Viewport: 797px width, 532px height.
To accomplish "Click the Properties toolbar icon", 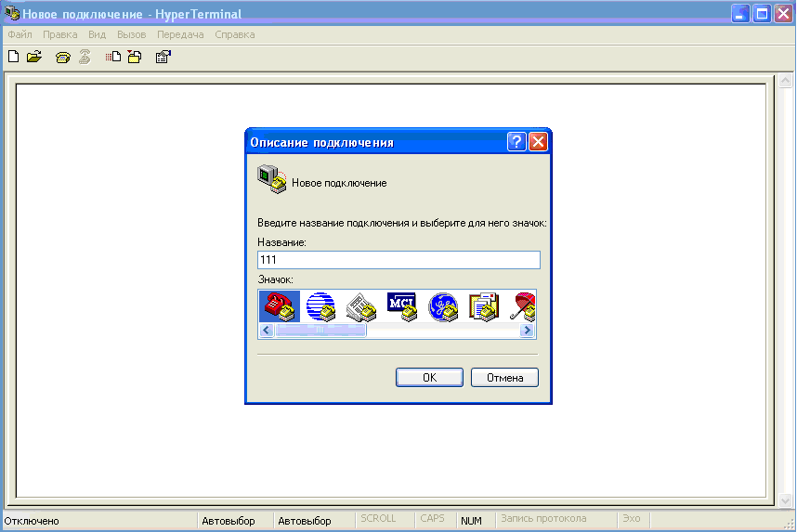I will 163,57.
